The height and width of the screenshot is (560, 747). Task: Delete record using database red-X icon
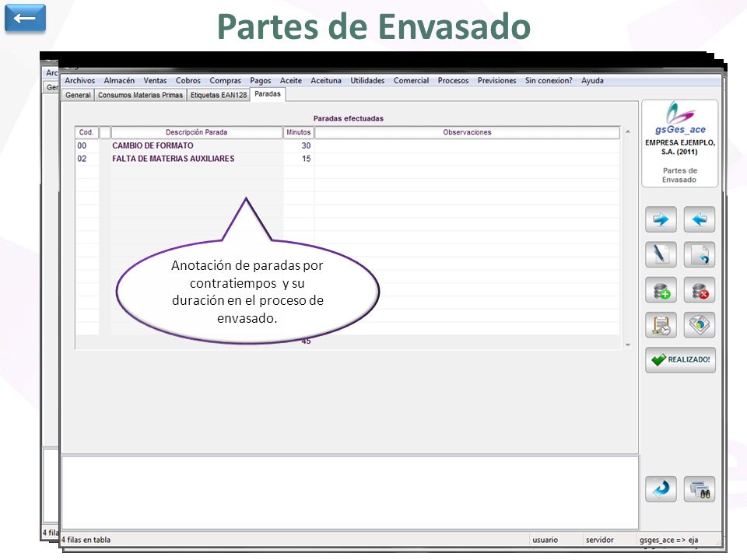(x=700, y=290)
